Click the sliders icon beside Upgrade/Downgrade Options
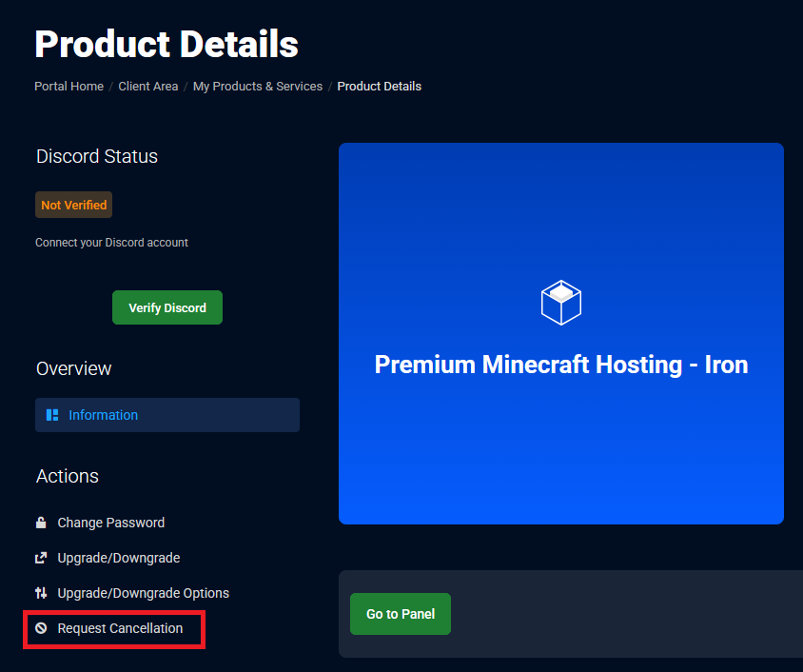 pyautogui.click(x=41, y=593)
